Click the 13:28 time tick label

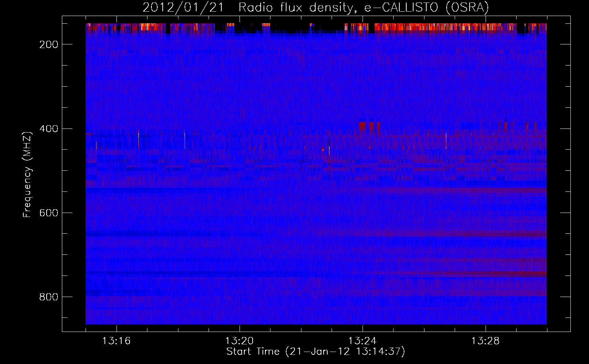(x=486, y=341)
